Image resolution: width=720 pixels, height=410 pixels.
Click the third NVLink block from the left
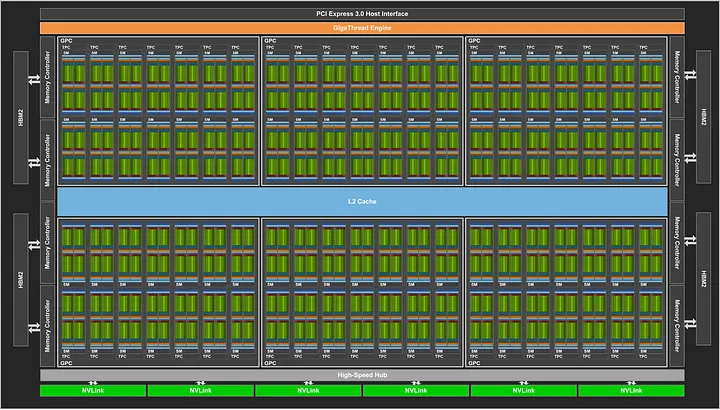point(308,391)
